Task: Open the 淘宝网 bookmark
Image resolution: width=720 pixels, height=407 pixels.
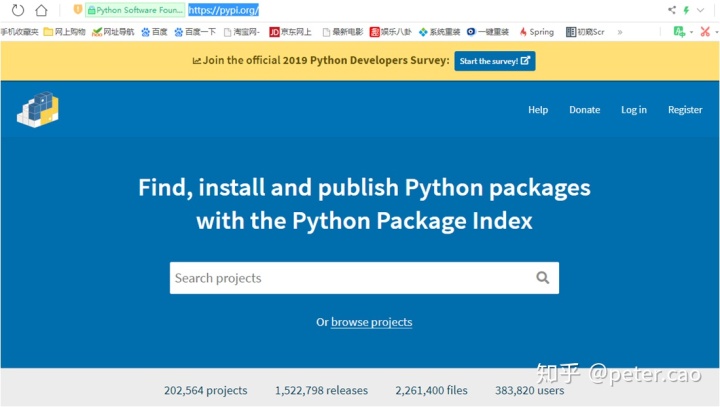Action: point(242,32)
